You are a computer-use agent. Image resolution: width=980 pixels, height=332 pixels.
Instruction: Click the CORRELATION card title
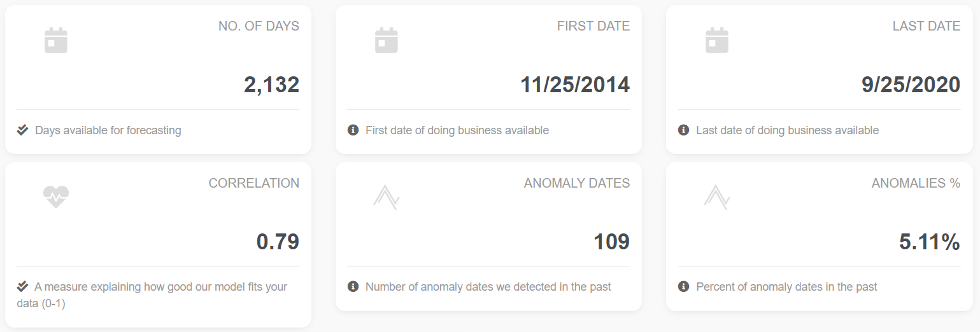tap(254, 183)
